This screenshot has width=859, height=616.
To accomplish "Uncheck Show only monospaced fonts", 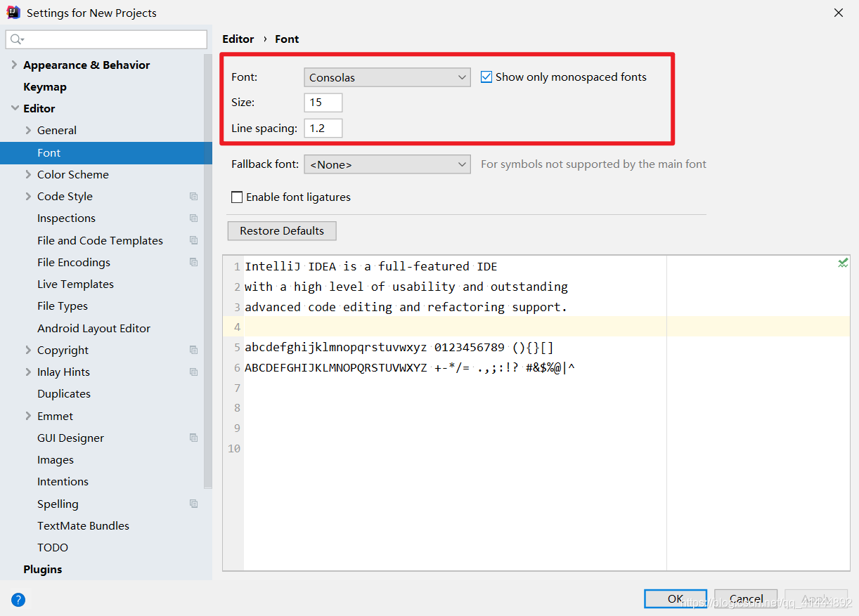I will coord(486,77).
